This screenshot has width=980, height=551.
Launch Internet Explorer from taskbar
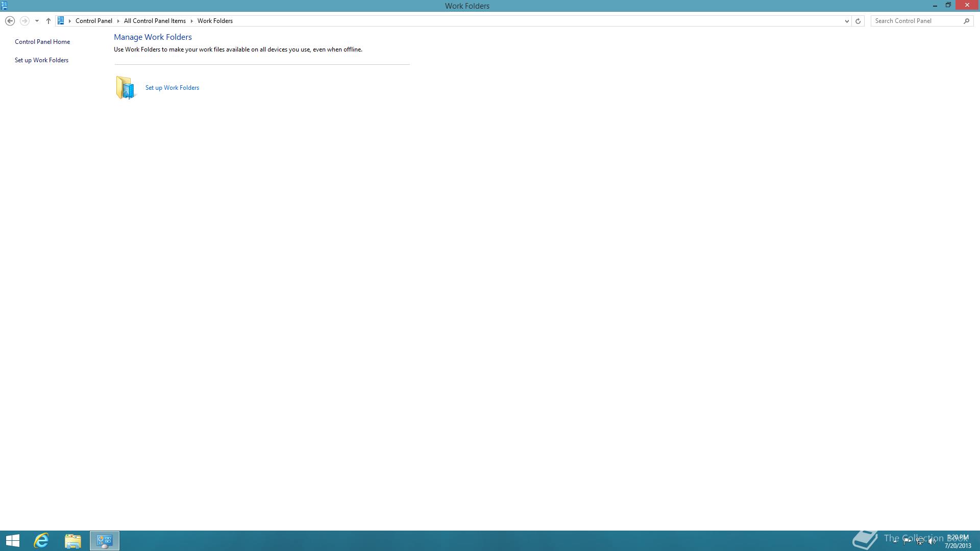tap(41, 541)
